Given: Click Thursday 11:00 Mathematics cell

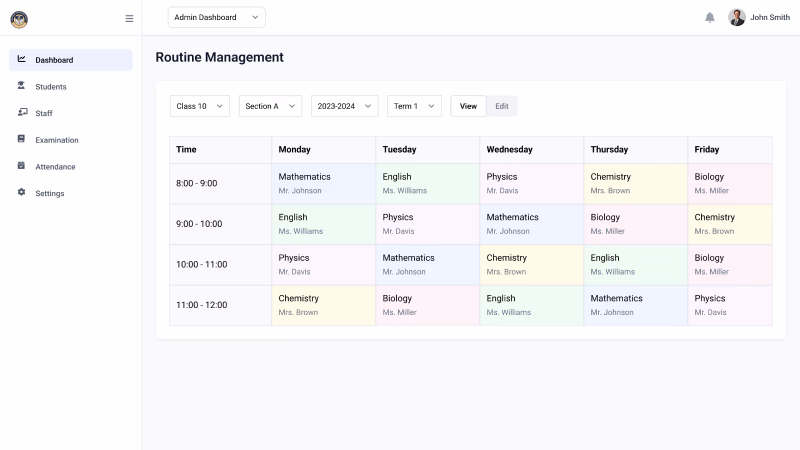Looking at the screenshot, I should click(x=636, y=305).
